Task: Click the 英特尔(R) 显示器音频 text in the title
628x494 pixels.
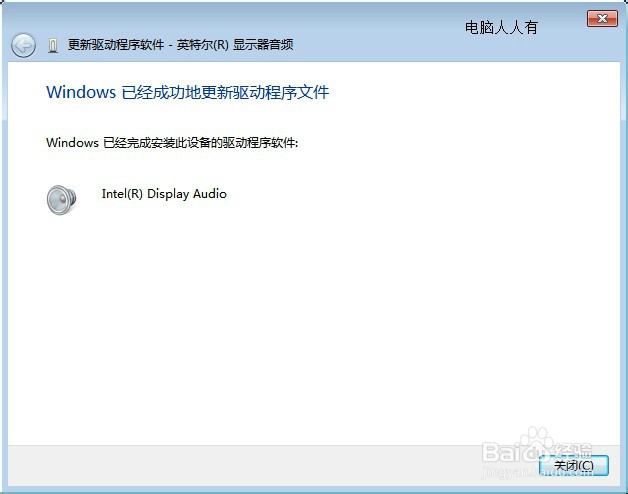Action: 235,44
